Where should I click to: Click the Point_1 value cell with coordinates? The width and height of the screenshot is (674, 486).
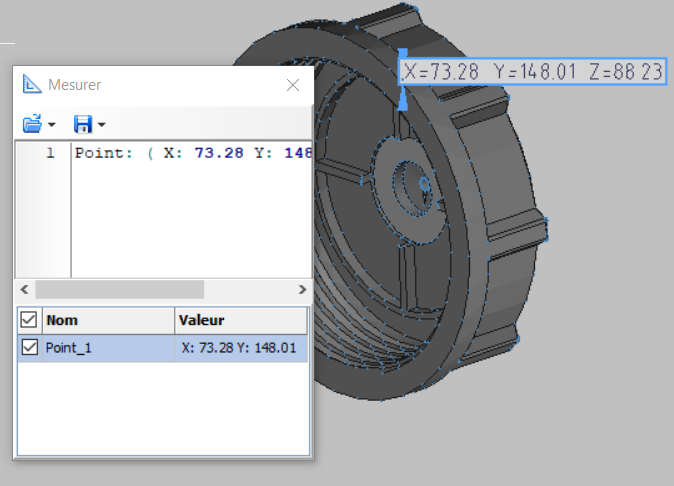pyautogui.click(x=239, y=347)
